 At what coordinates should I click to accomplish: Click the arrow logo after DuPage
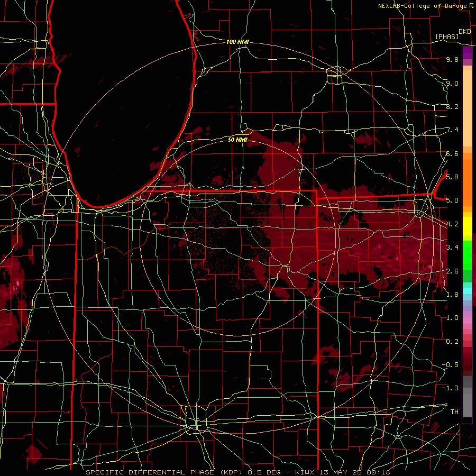point(471,5)
